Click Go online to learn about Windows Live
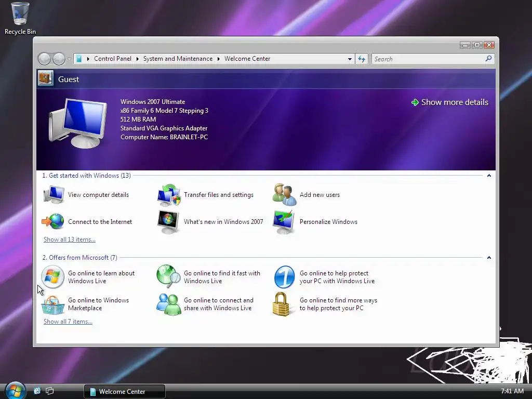The width and height of the screenshot is (532, 399). coord(101,277)
